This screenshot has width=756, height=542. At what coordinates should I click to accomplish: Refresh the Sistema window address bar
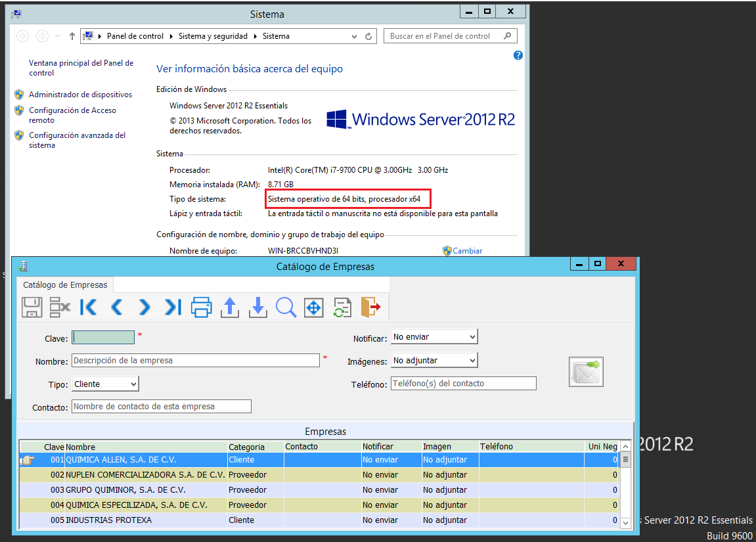coord(368,36)
